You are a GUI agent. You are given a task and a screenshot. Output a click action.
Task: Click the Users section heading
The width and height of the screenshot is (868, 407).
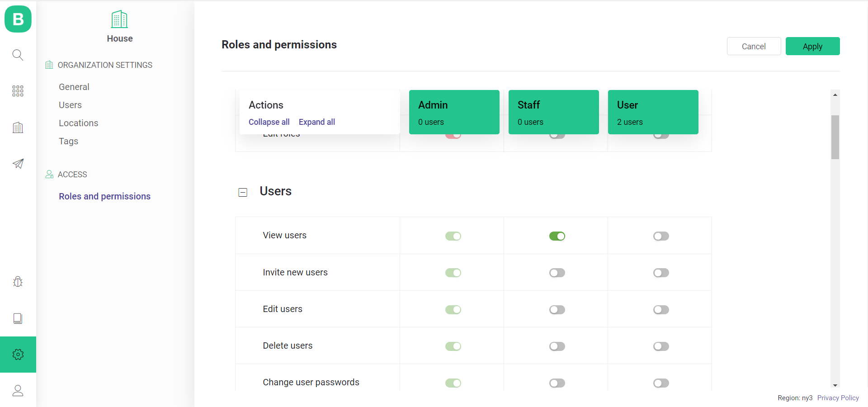276,191
